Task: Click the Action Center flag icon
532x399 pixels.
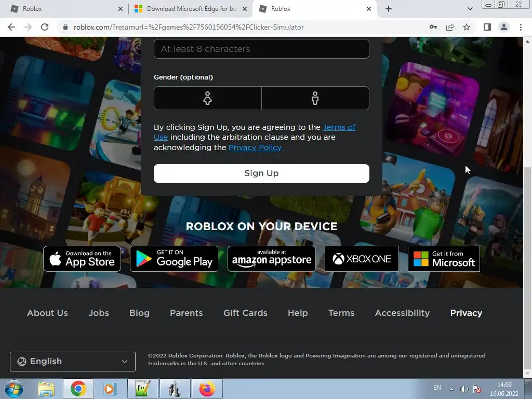Action: click(x=477, y=389)
